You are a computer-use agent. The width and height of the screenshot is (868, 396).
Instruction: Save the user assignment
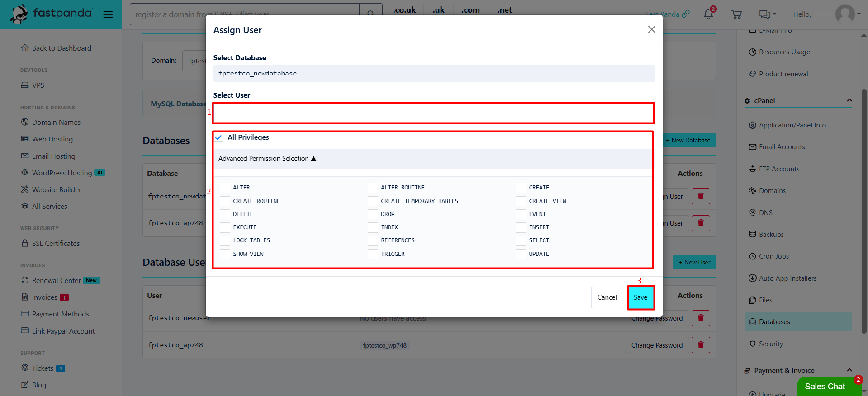pos(640,297)
